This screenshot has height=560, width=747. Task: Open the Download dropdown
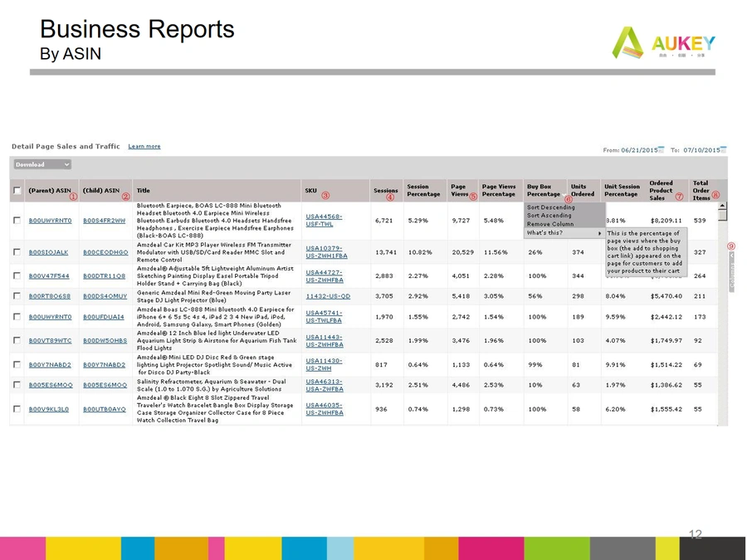pos(42,164)
